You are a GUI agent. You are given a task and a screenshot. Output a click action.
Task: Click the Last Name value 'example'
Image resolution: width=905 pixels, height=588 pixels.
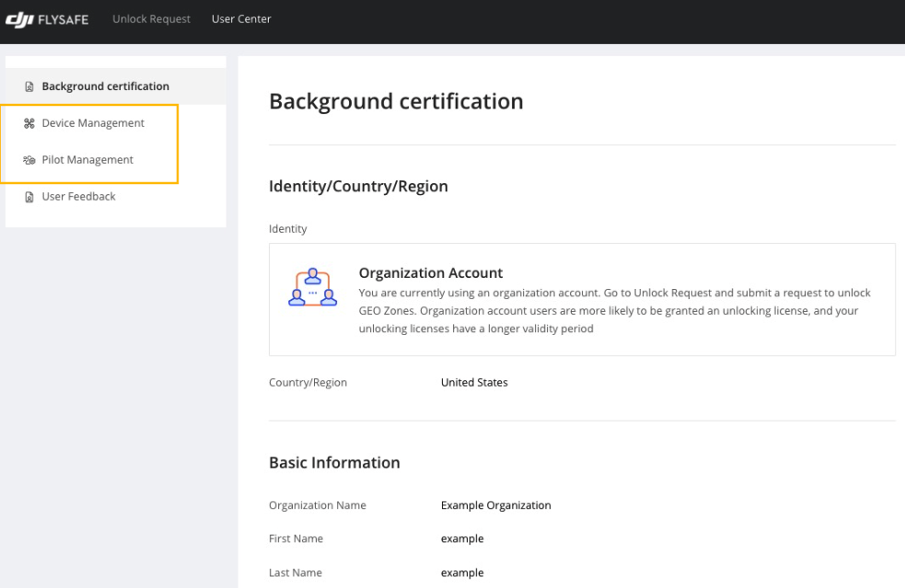pos(462,573)
